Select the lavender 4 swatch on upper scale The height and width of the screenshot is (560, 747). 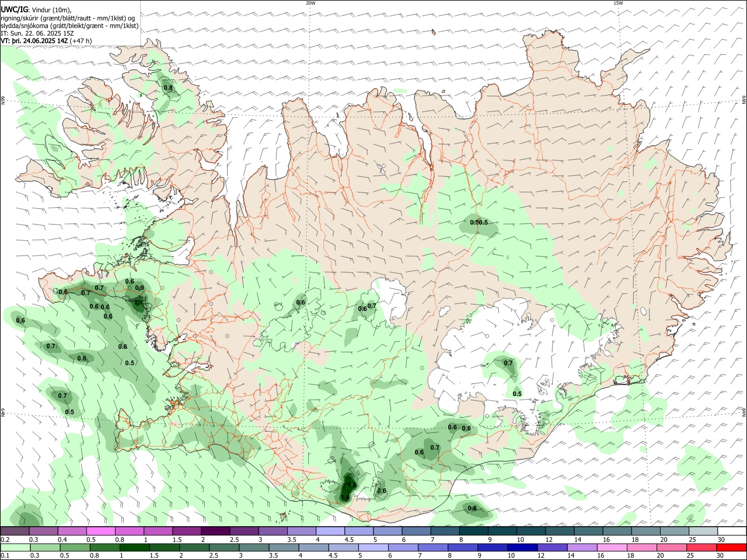tap(330, 531)
